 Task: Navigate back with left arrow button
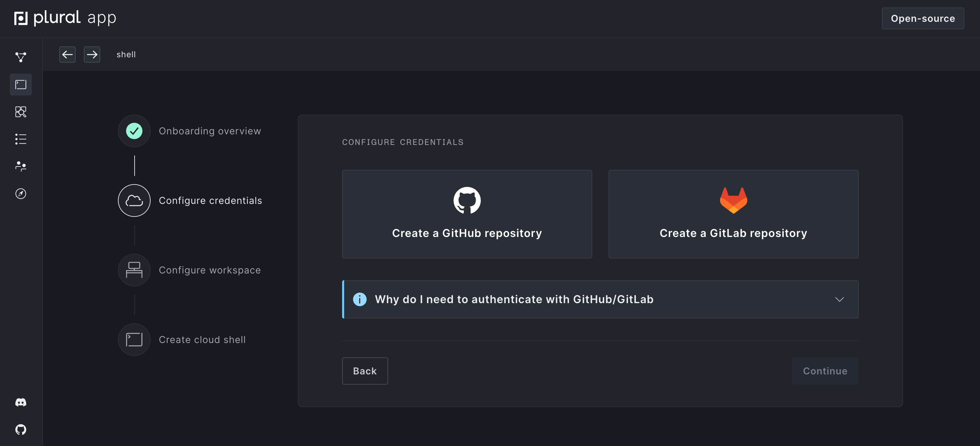(67, 55)
